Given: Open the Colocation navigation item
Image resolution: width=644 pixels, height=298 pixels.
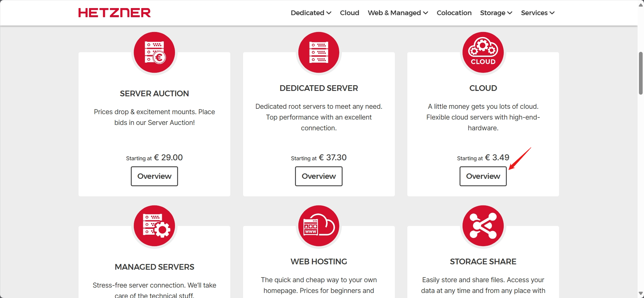Looking at the screenshot, I should pyautogui.click(x=454, y=13).
